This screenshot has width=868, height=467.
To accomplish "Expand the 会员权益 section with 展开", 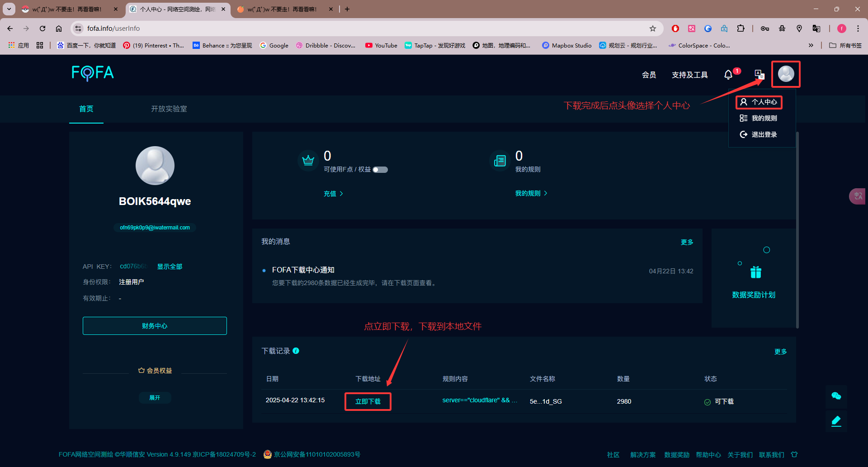I will coord(155,398).
